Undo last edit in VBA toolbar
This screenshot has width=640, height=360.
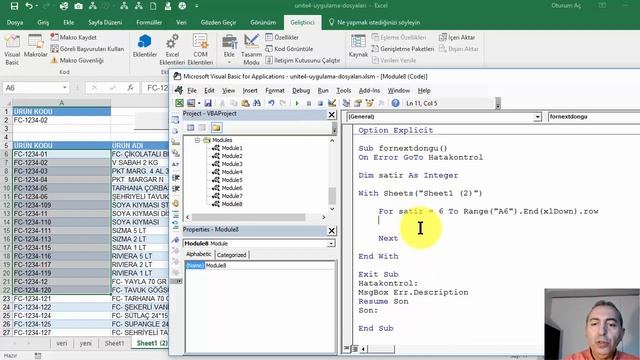click(x=271, y=103)
